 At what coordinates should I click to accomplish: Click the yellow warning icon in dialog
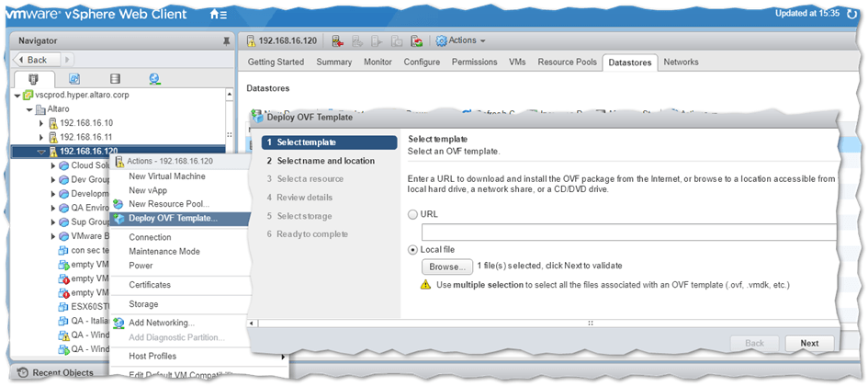(x=425, y=285)
